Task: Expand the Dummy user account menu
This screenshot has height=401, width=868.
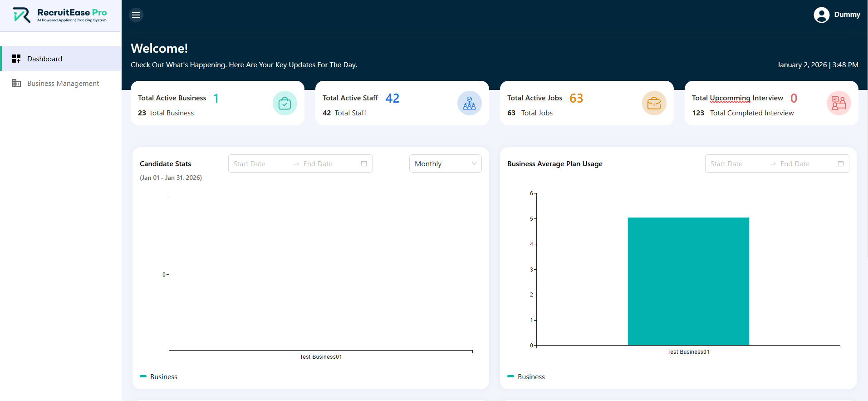Action: pyautogui.click(x=847, y=15)
